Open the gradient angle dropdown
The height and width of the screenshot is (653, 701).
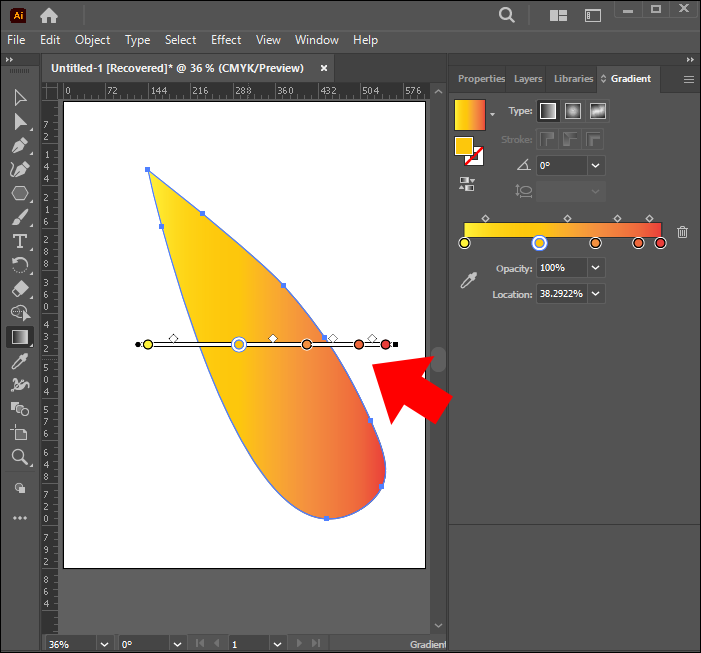tap(596, 166)
